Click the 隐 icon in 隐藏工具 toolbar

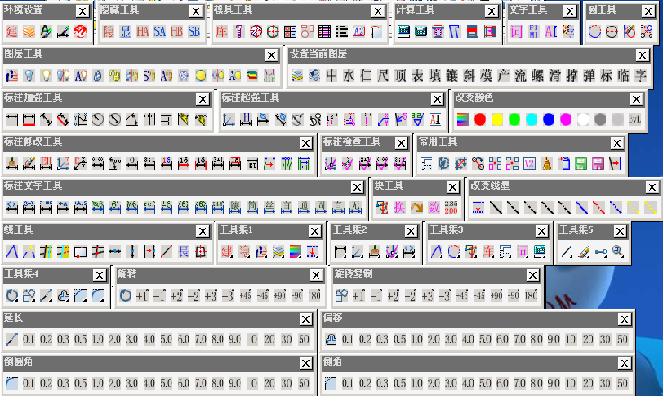coord(108,32)
